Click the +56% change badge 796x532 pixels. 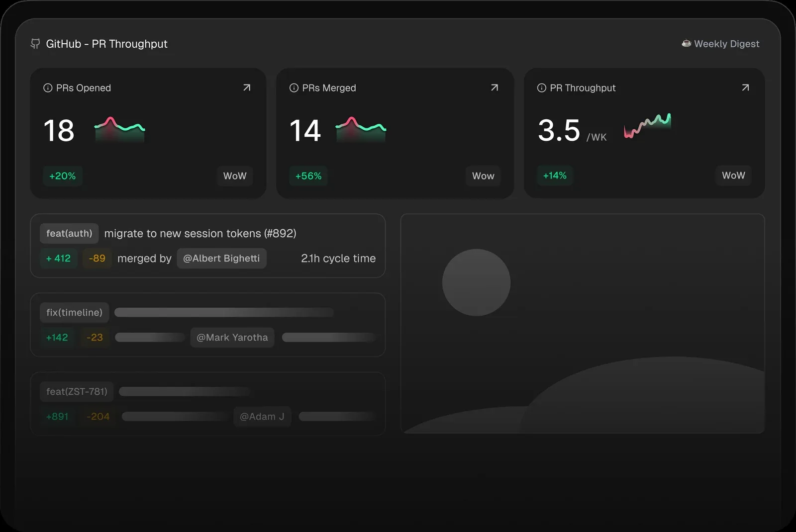click(308, 176)
